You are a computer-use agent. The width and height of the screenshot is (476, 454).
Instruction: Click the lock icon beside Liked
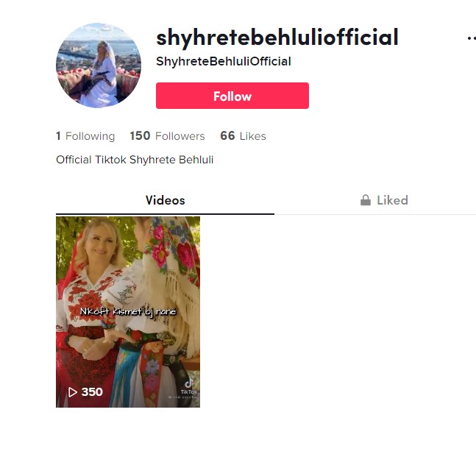click(x=366, y=200)
